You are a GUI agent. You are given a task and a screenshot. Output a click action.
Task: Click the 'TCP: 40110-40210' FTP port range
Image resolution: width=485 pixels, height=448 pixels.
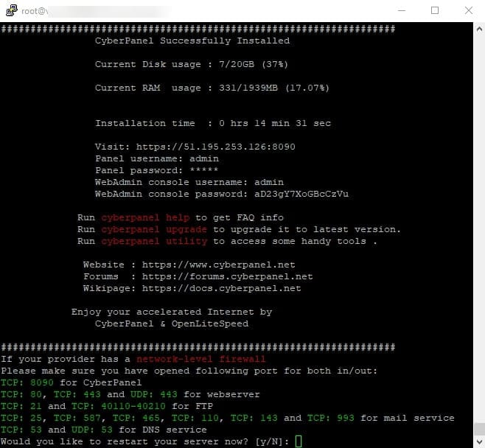(119, 406)
